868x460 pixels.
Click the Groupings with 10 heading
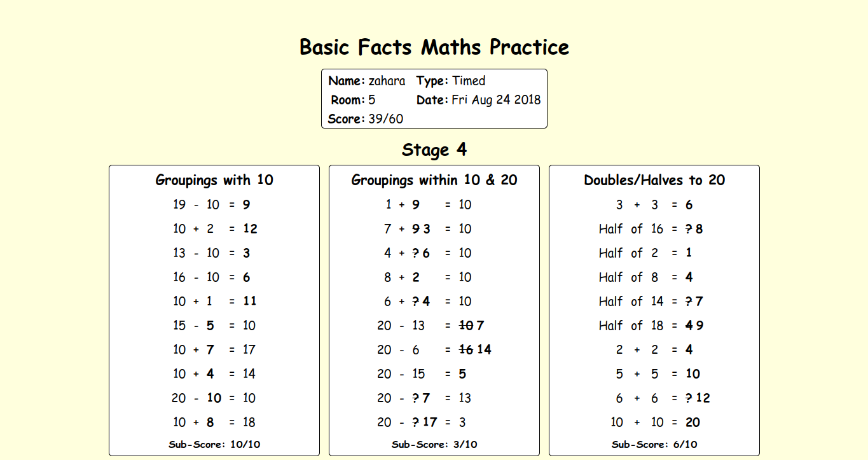point(214,180)
